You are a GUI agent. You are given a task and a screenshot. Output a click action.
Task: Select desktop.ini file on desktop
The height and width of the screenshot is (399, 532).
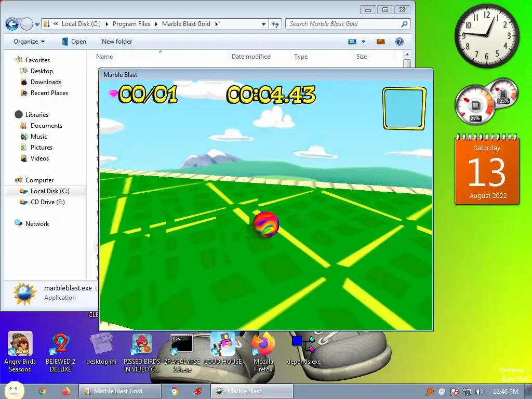101,350
